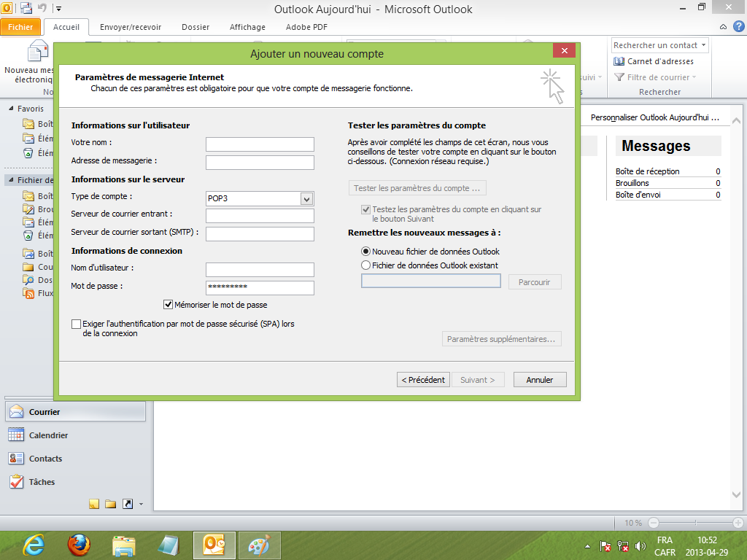Open the Quick Access Toolbar customize arrow

point(58,8)
